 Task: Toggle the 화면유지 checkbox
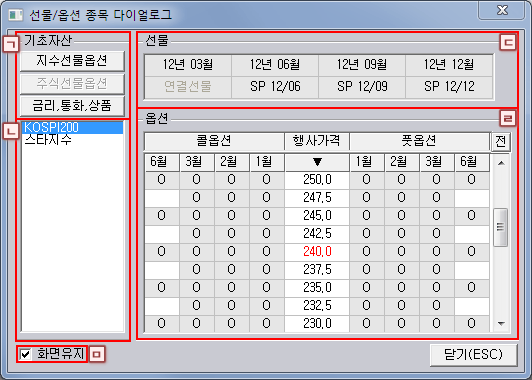(25, 355)
